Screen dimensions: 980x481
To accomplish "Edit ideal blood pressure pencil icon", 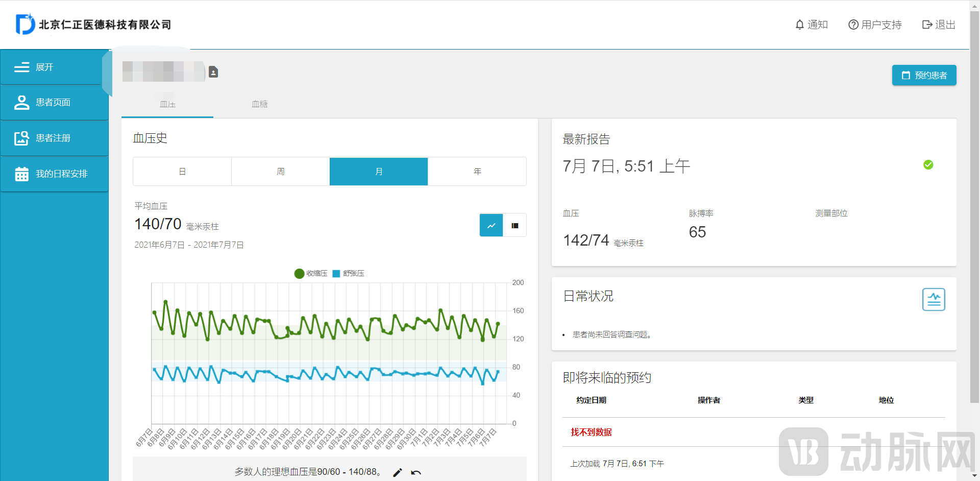I will click(398, 472).
